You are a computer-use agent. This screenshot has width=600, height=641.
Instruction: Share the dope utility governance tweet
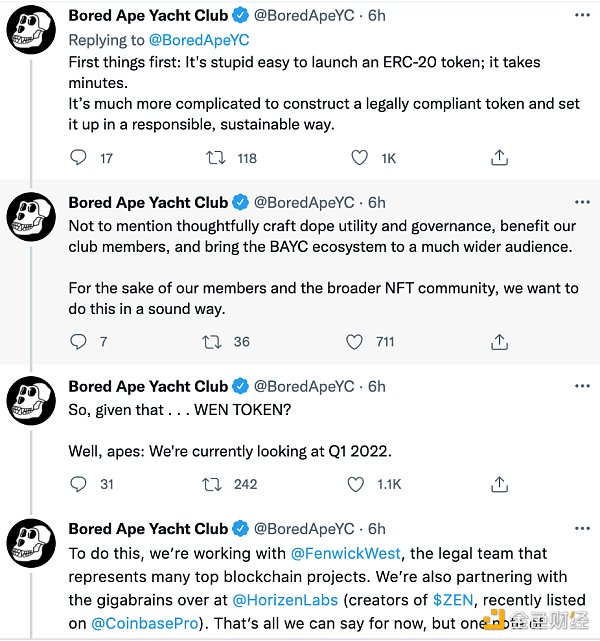coord(499,342)
